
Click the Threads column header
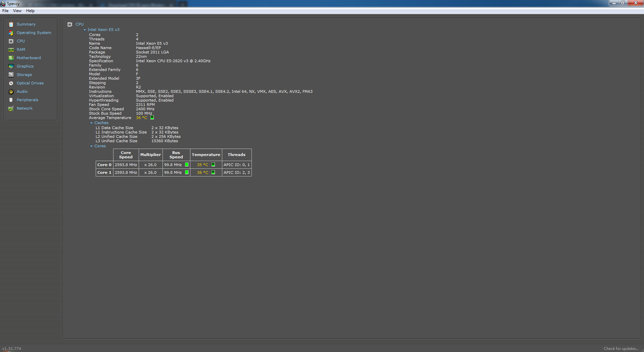[237, 155]
